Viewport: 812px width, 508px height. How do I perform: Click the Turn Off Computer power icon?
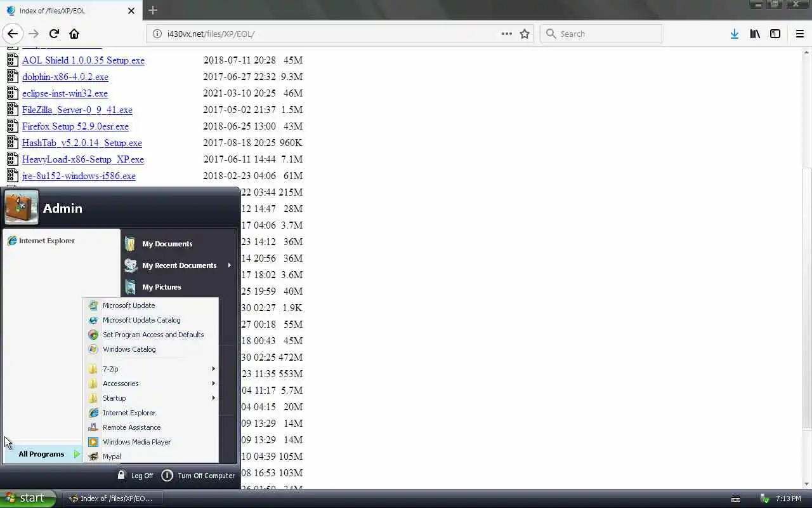(167, 475)
